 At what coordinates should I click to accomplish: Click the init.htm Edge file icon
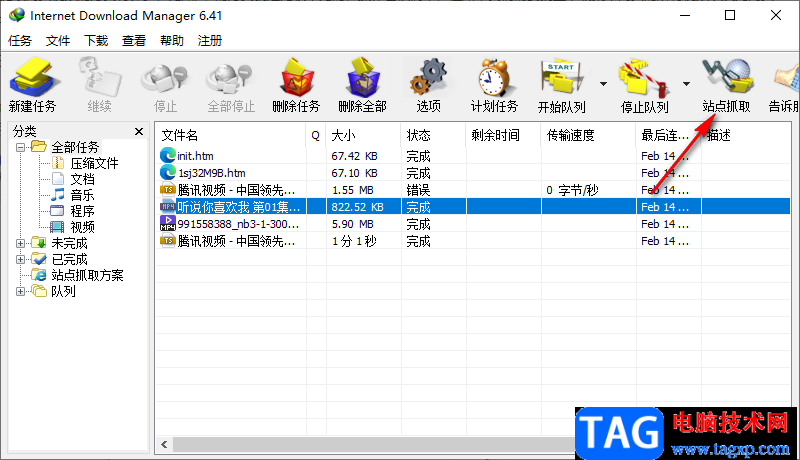pos(167,156)
